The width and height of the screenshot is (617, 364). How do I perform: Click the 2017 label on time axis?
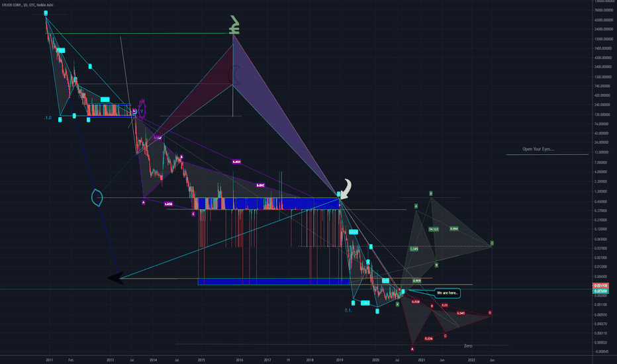[x=267, y=359]
